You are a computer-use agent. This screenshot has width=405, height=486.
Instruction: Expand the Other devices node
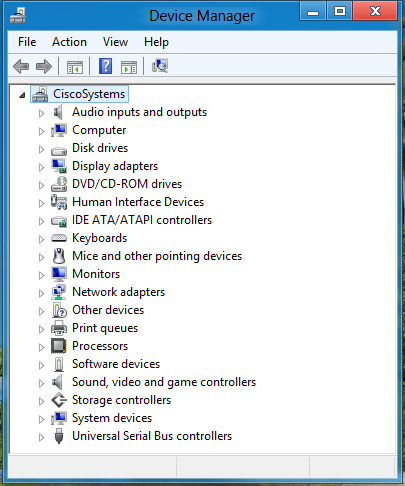[41, 311]
